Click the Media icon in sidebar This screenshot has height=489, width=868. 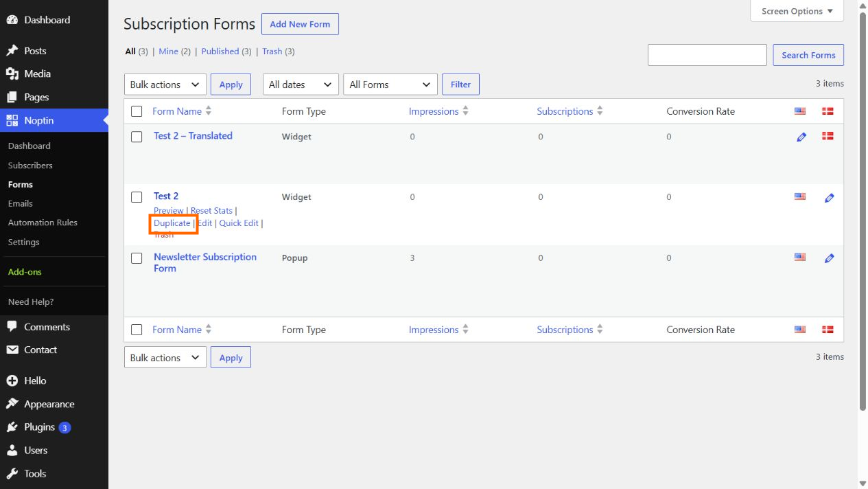pyautogui.click(x=12, y=73)
